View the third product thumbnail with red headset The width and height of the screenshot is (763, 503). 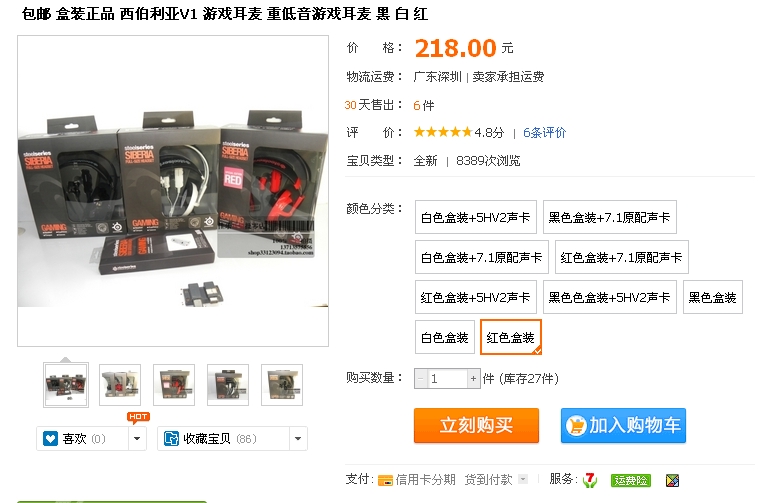(x=174, y=384)
